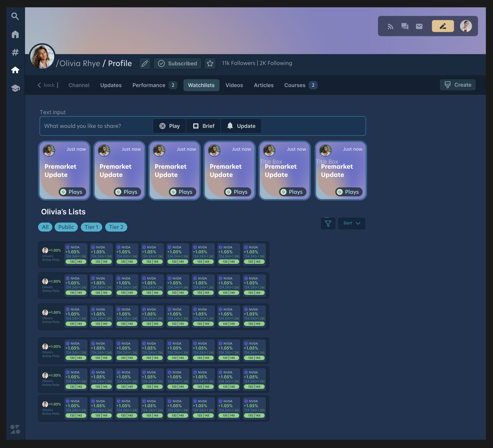Click the Create button

(x=458, y=85)
